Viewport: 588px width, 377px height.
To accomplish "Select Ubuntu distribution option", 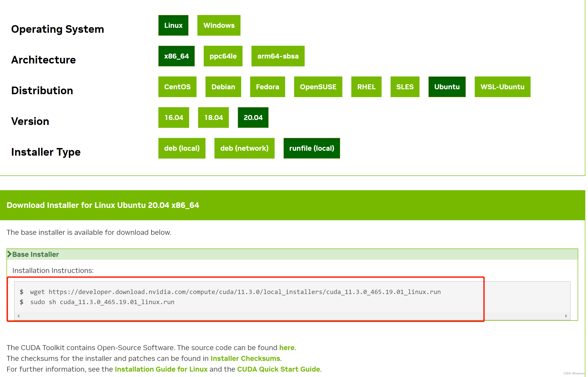I will [447, 87].
